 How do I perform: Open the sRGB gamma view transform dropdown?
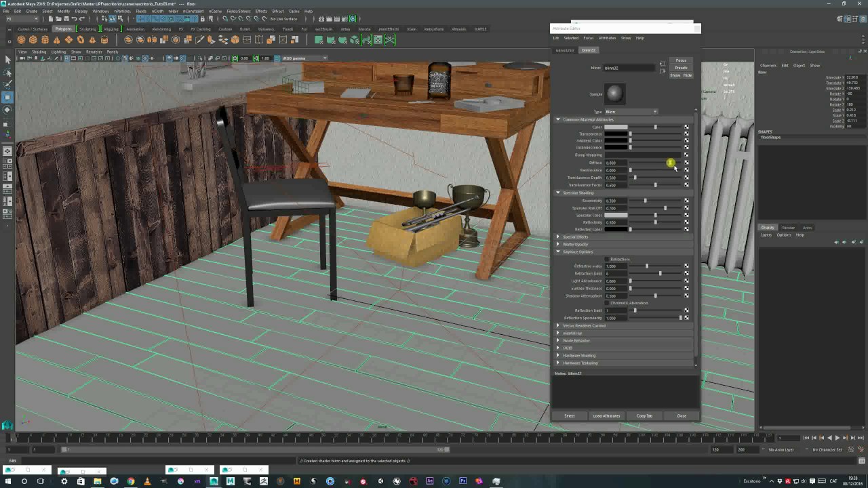tap(303, 58)
